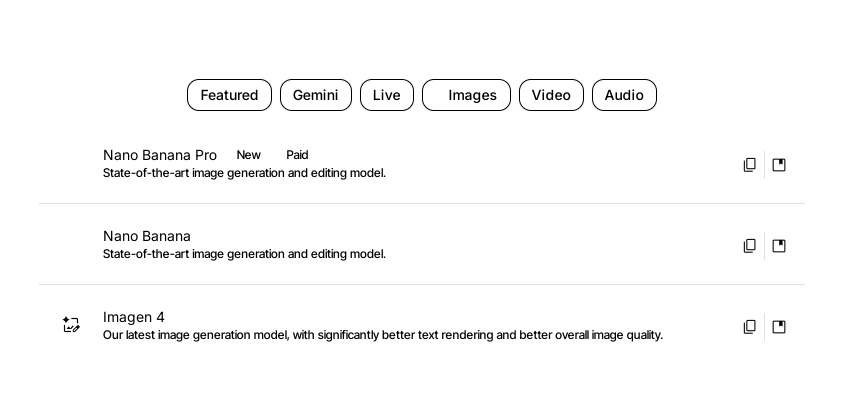Screen dimensions: 861x405
Task: Copy the Imagen 4 model name
Action: (750, 327)
